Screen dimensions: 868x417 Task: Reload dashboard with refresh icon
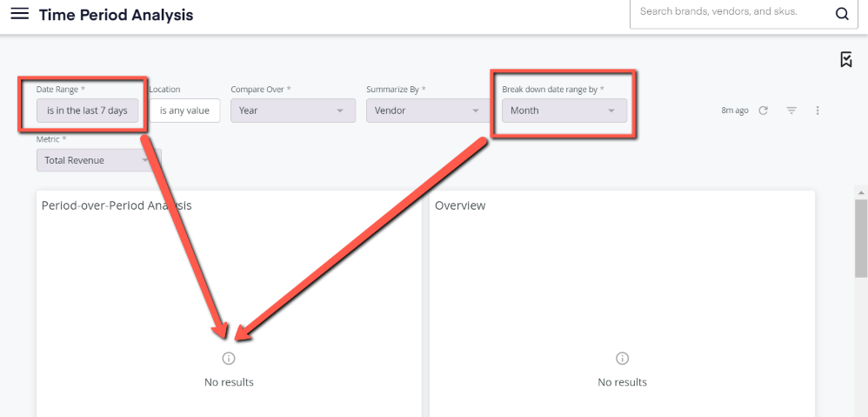click(763, 111)
